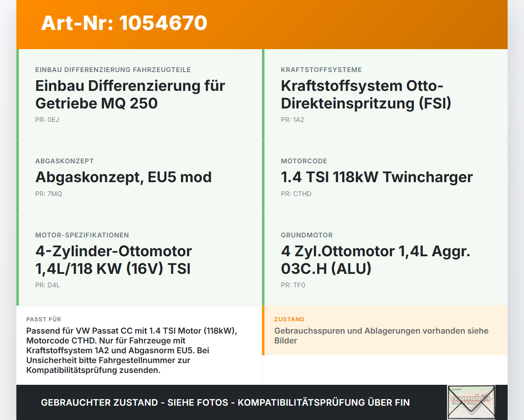Select the GEBRAUCHTER ZUSTAND footer banner text
Viewport: 524px width, 420px height.
click(x=225, y=402)
